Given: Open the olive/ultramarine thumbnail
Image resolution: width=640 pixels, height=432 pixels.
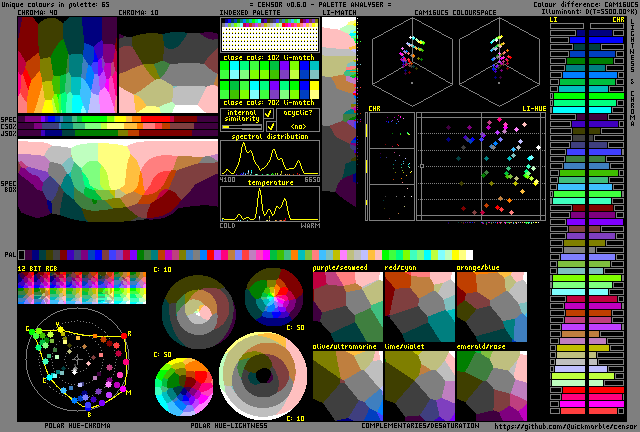Looking at the screenshot, I should 347,385.
